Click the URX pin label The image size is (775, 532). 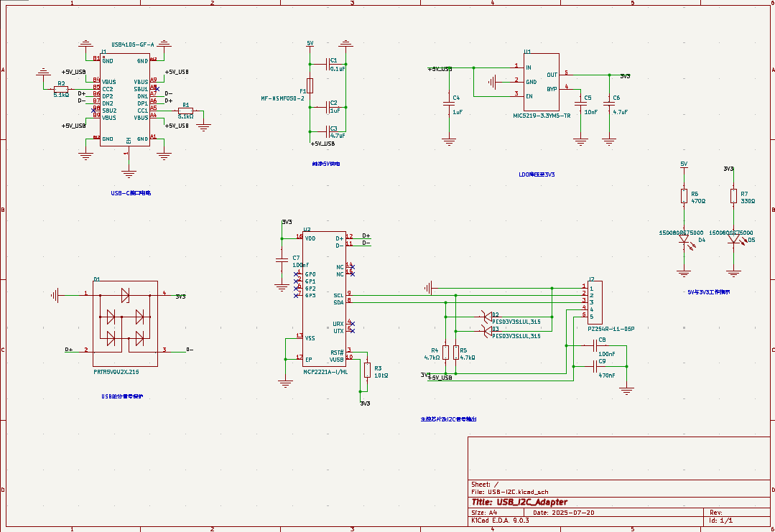coord(338,324)
